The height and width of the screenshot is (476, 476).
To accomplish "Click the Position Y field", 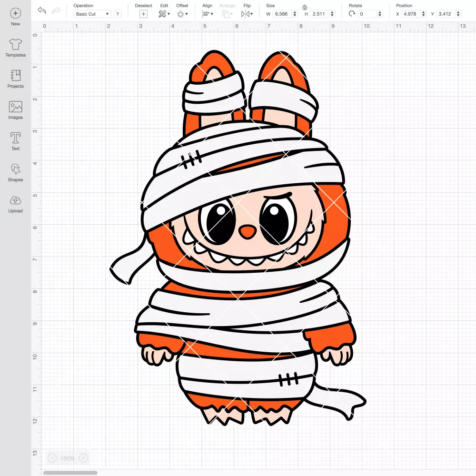I will click(446, 14).
